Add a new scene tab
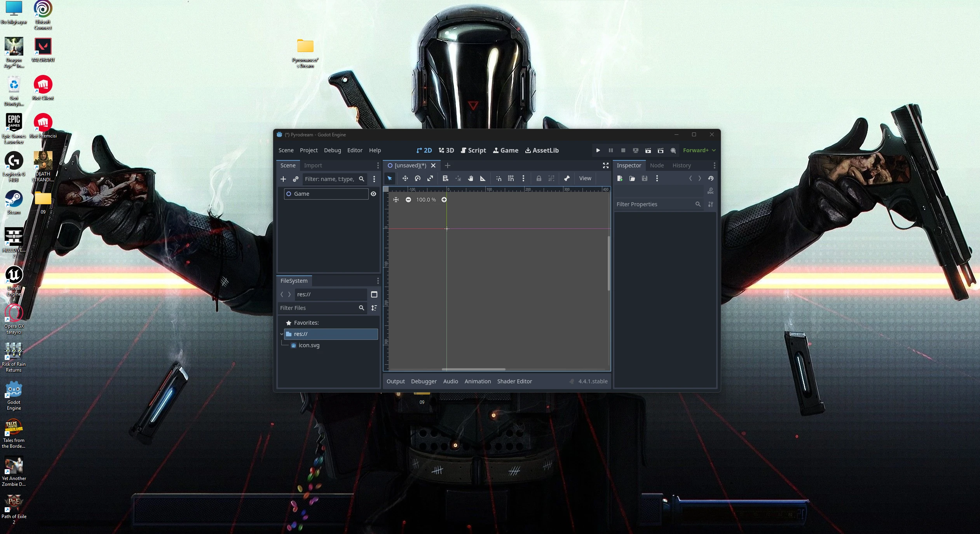This screenshot has width=980, height=534. click(x=448, y=165)
